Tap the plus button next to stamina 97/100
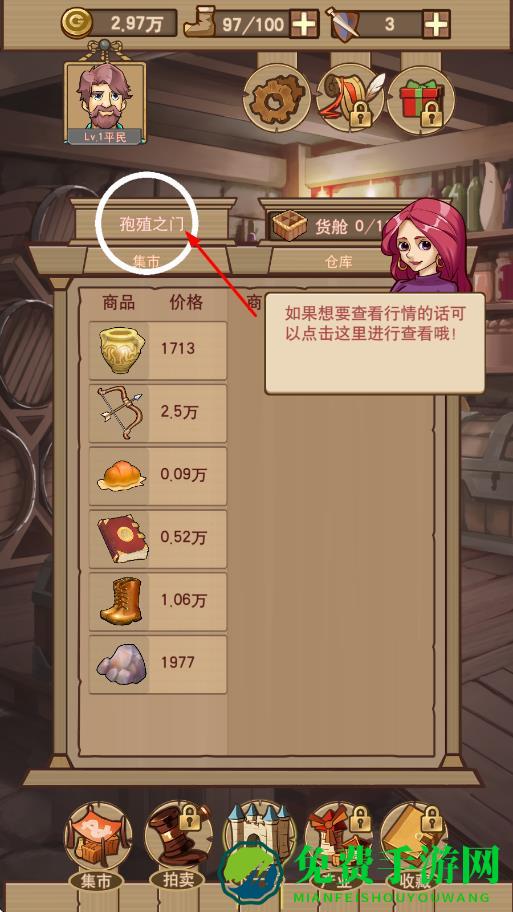This screenshot has width=513, height=912. point(304,24)
